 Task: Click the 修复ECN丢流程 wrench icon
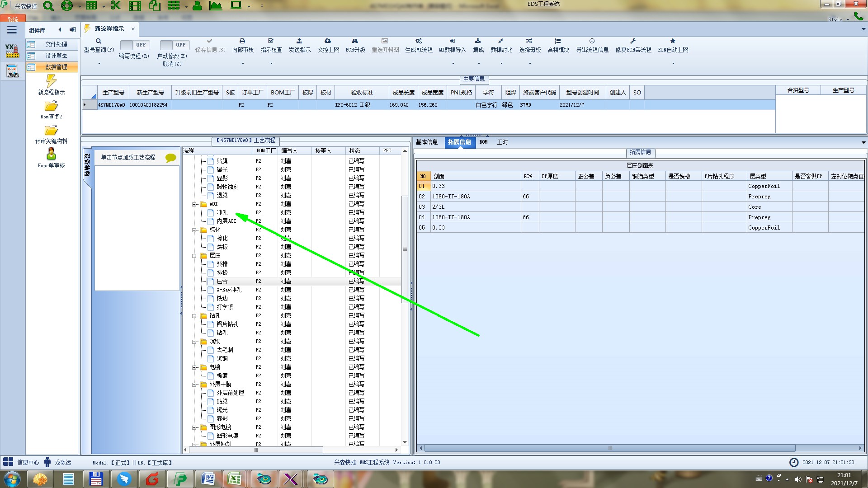point(633,41)
